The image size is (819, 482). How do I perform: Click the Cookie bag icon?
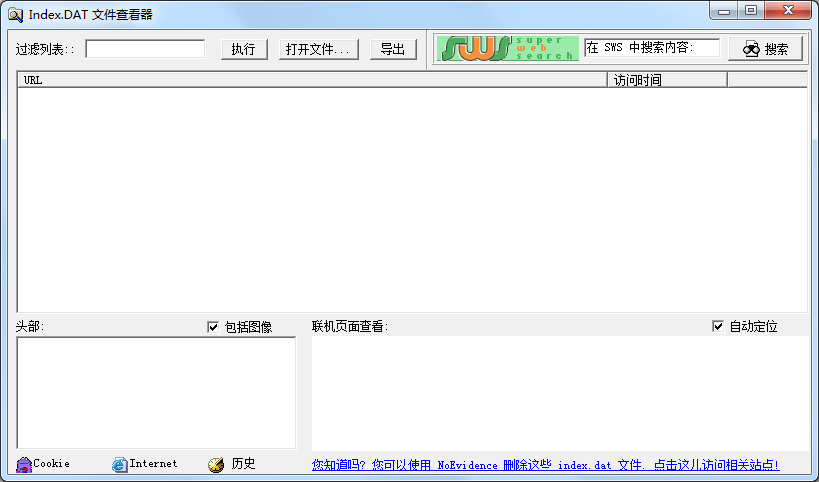click(24, 464)
